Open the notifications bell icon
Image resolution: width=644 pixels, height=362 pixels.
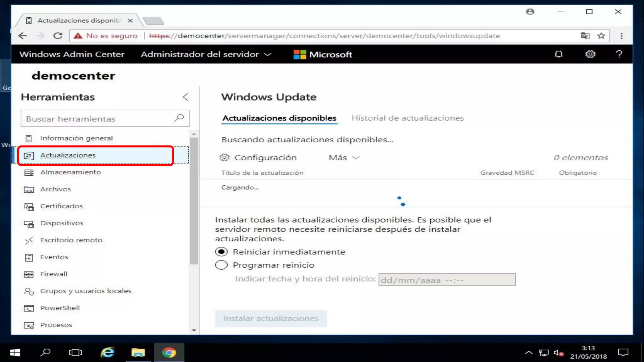point(558,54)
